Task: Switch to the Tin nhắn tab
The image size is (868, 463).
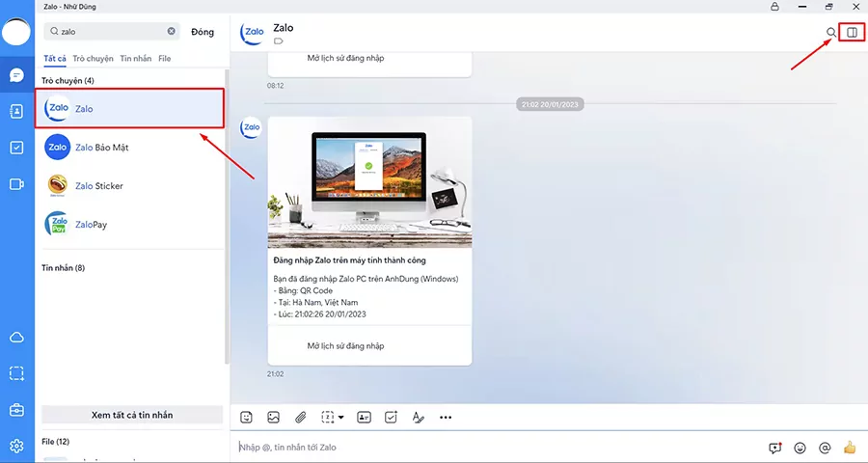Action: [136, 58]
